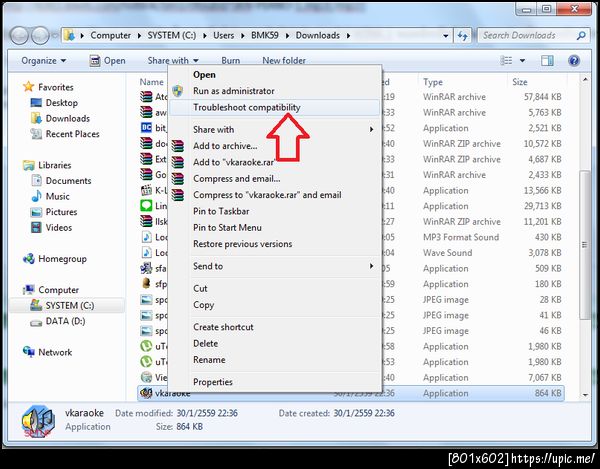Click the Search Downloads input field
600x469 pixels.
(x=528, y=36)
